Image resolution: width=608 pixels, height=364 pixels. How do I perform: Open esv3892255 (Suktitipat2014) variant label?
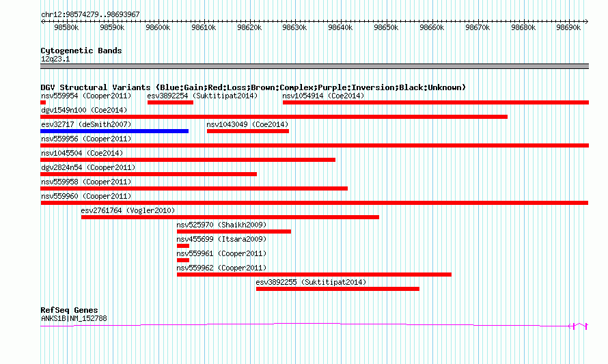(311, 282)
